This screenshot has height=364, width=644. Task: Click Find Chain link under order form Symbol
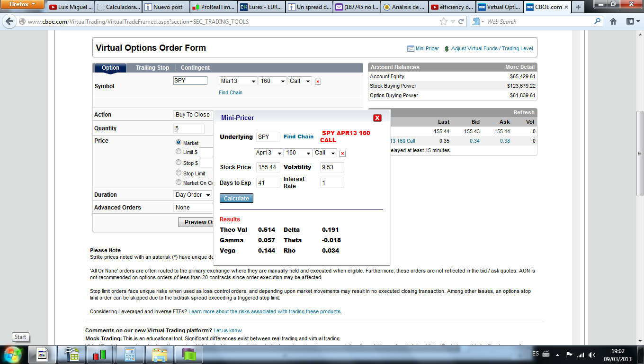click(x=231, y=92)
